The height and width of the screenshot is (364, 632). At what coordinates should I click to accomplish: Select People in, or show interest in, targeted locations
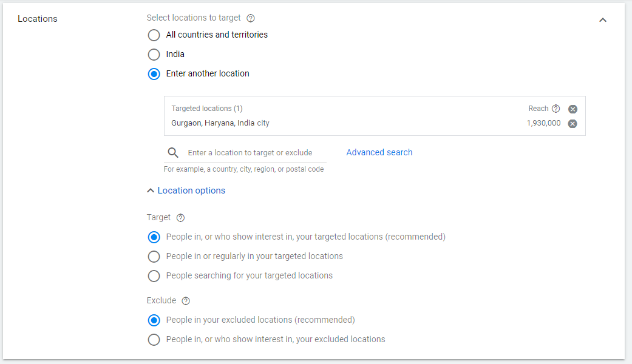tap(154, 237)
